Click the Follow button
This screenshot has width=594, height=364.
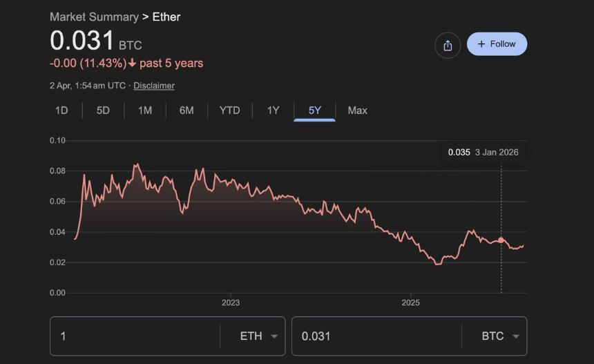point(497,44)
